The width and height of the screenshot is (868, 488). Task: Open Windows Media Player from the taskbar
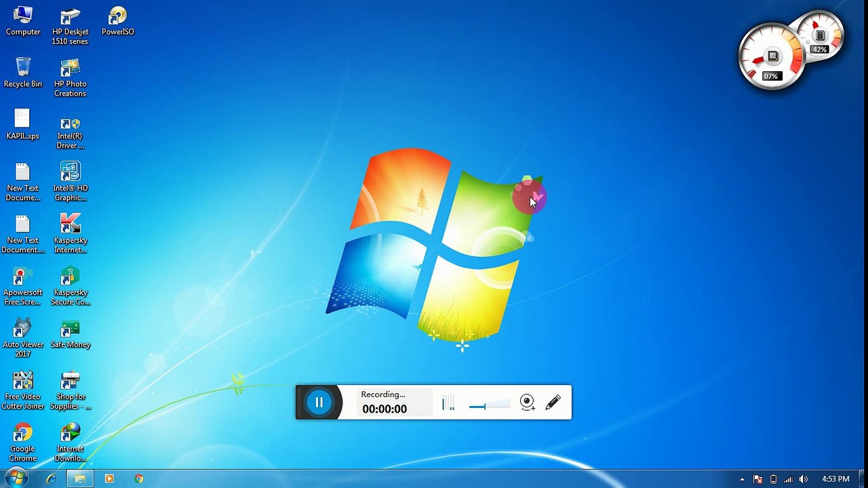tap(109, 479)
